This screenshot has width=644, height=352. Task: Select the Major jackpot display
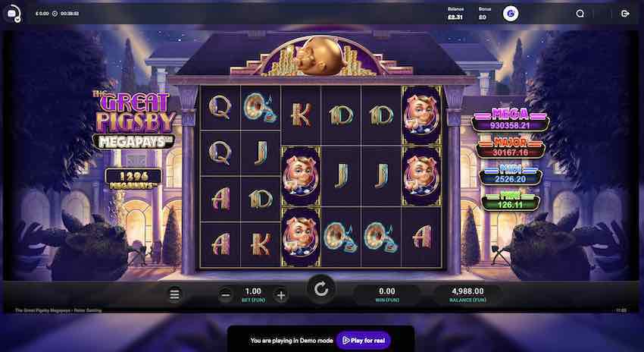(510, 148)
